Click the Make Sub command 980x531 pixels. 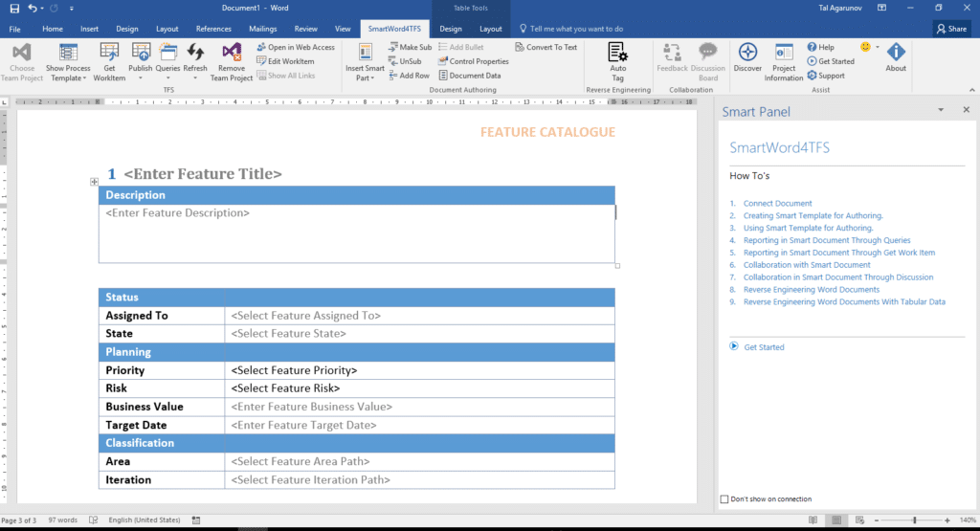click(x=410, y=47)
